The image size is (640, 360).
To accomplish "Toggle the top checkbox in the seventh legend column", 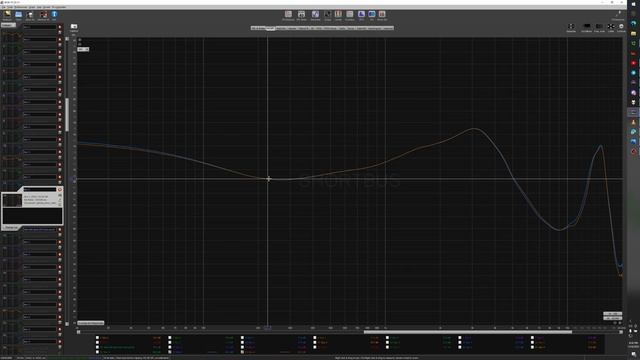I will pyautogui.click(x=532, y=338).
